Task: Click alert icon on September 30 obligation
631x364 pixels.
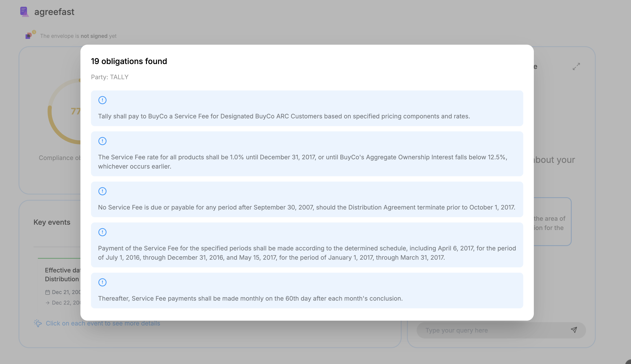Action: (x=102, y=191)
